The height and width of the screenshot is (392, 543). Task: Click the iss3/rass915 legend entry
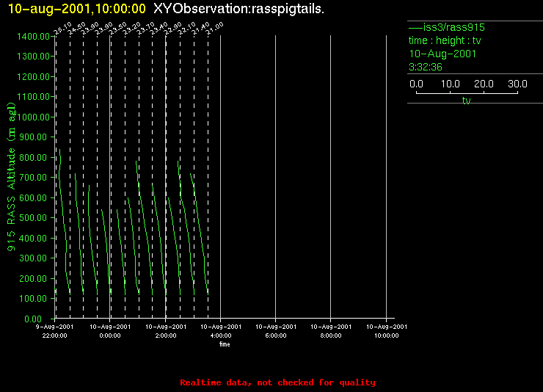coord(447,27)
